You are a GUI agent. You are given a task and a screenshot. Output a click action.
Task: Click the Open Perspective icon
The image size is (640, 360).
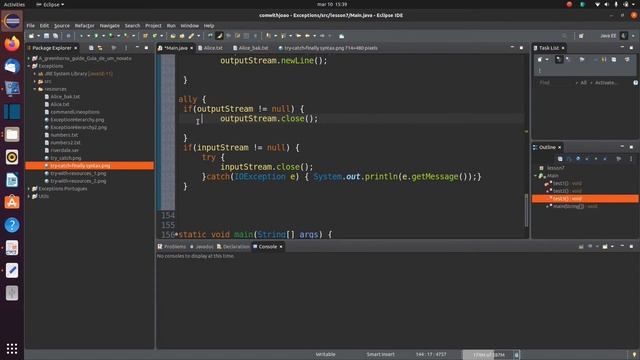(x=581, y=36)
